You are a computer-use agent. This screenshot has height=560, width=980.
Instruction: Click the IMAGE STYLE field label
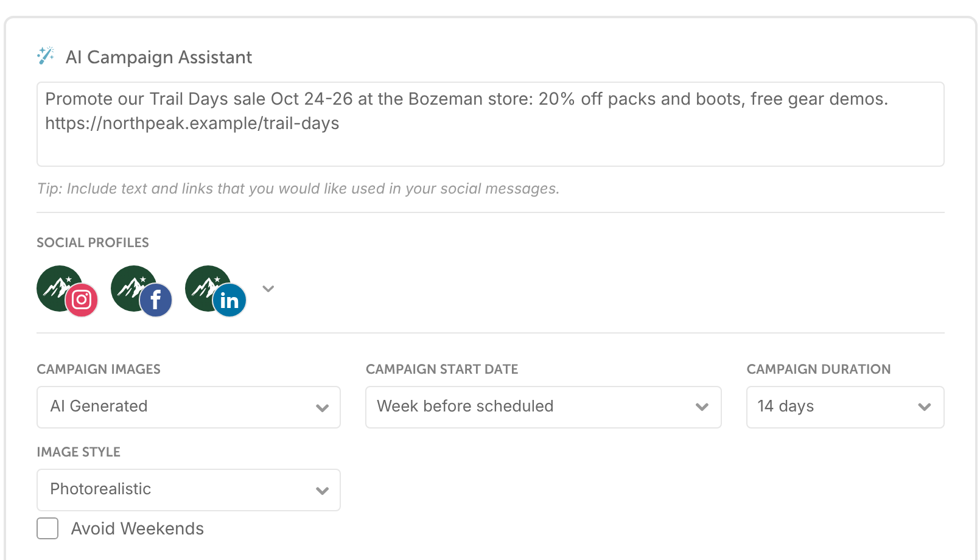(x=79, y=452)
